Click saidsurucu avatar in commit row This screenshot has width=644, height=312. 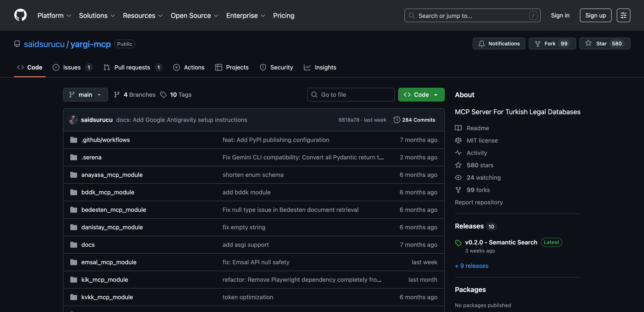click(x=73, y=120)
